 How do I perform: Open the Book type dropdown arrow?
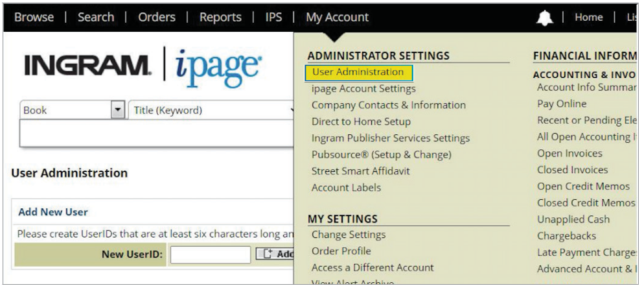coord(119,110)
